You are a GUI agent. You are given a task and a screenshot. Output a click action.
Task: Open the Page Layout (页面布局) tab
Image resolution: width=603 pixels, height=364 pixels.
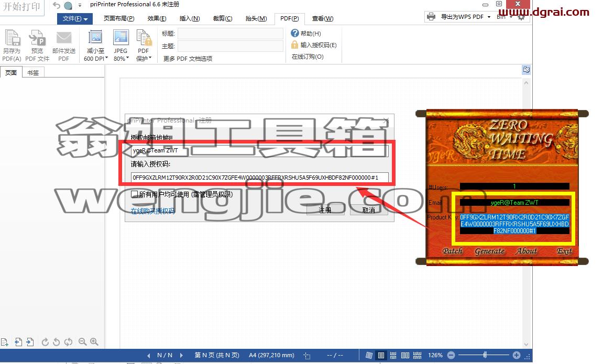coord(119,18)
